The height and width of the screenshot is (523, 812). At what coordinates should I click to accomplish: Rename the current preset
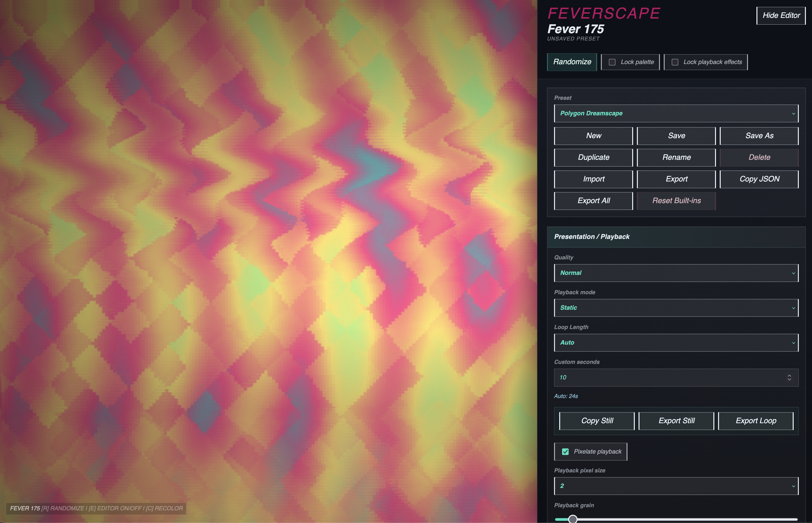tap(676, 157)
